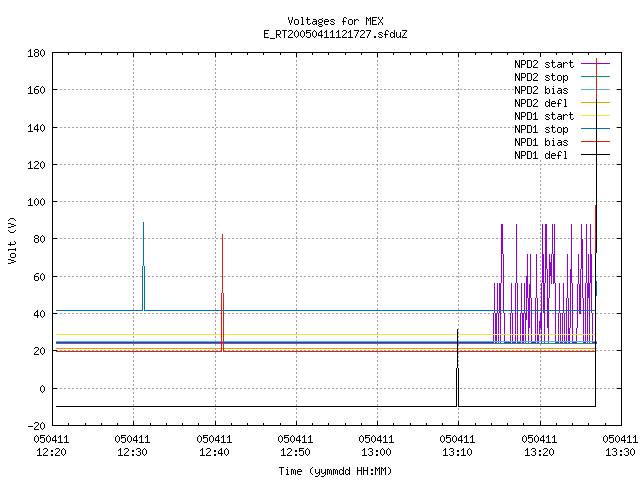Click the -20 y-axis tick label
Viewport: 640px width, 480px height.
pos(36,426)
